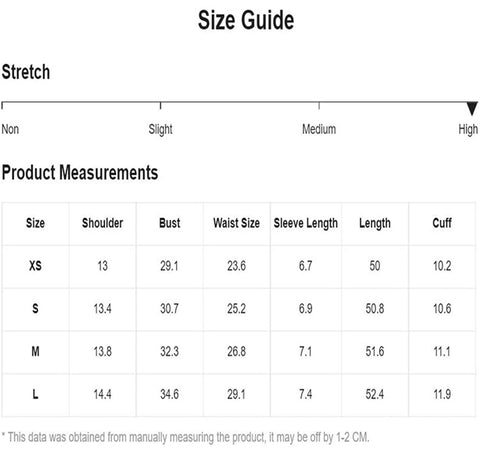The width and height of the screenshot is (480, 475).
Task: Select the Bust column header
Action: 170,223
